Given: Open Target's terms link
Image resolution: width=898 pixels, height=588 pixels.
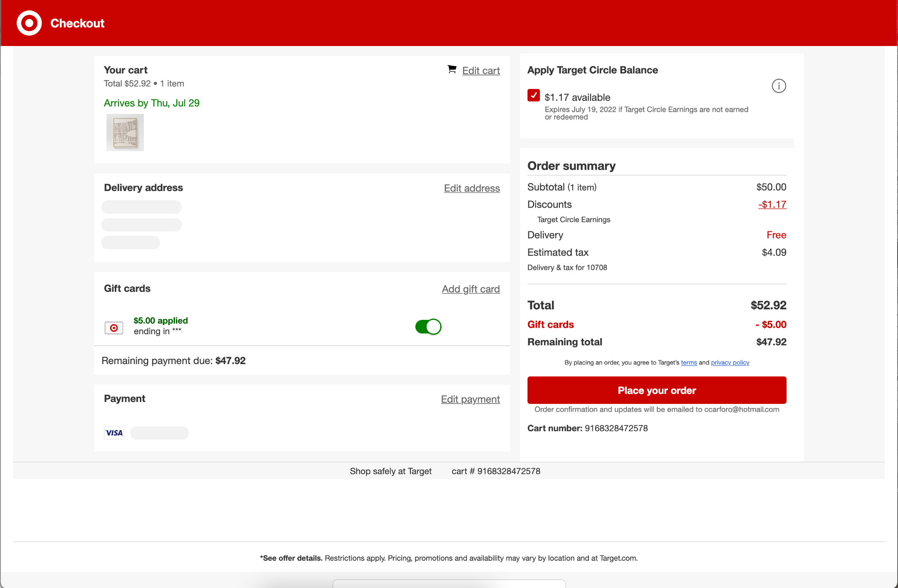Looking at the screenshot, I should [689, 363].
